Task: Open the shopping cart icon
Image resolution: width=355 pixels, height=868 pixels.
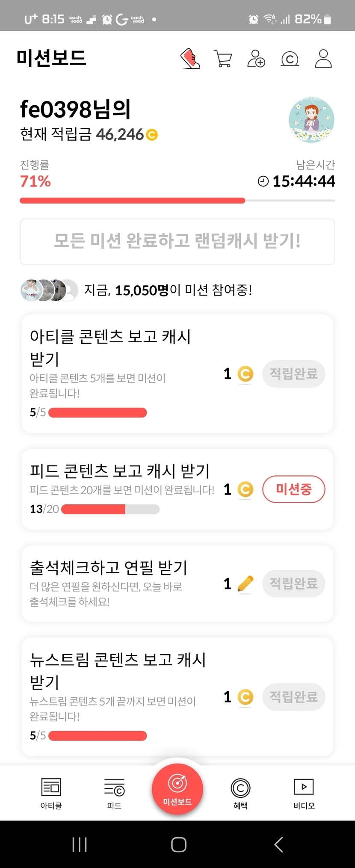Action: coord(223,59)
